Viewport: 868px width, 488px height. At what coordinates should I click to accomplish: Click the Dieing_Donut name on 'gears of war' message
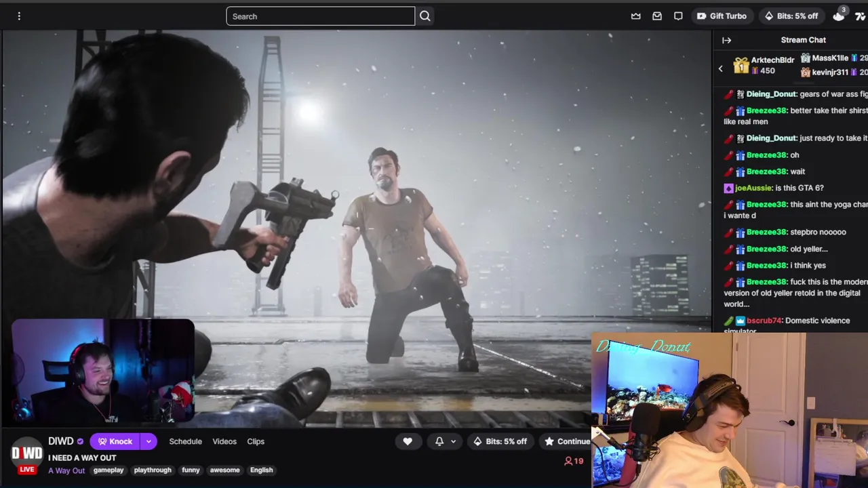point(771,94)
